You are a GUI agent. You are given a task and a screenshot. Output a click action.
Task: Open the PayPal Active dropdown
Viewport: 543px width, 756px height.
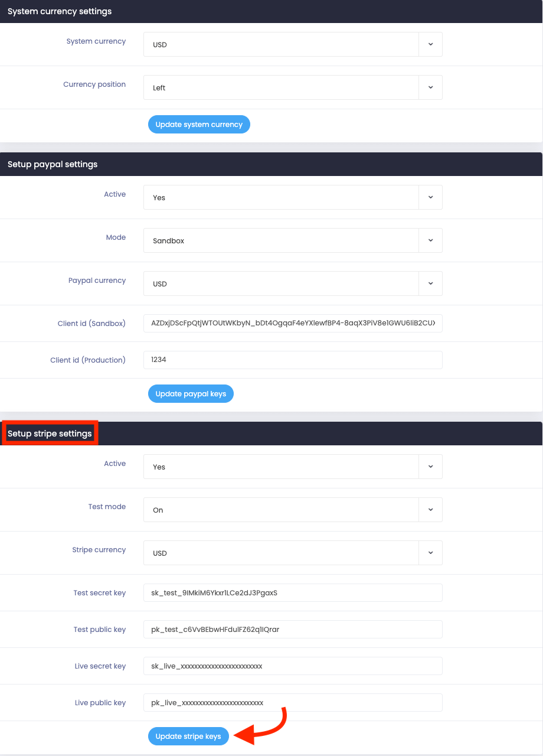[293, 197]
